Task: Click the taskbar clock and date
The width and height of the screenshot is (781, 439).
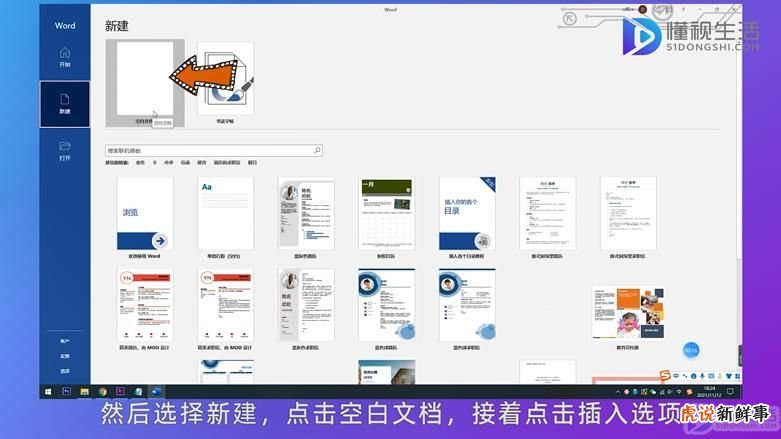Action: (709, 392)
